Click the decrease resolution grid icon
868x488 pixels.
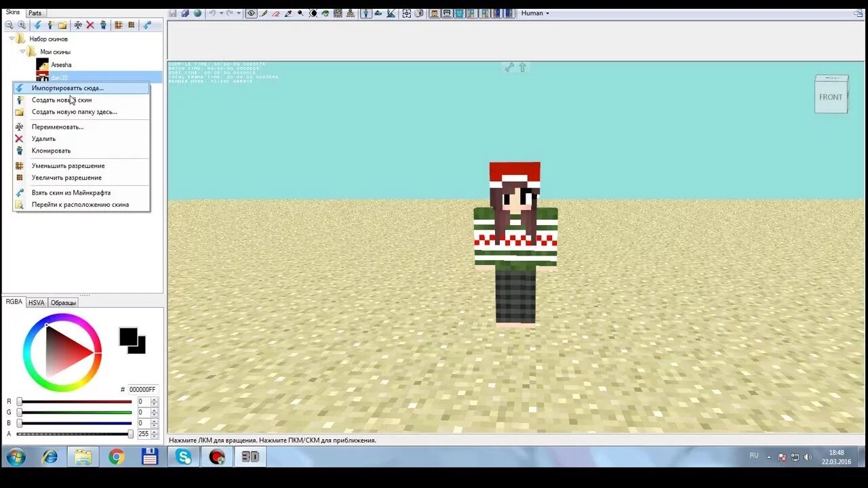click(119, 25)
